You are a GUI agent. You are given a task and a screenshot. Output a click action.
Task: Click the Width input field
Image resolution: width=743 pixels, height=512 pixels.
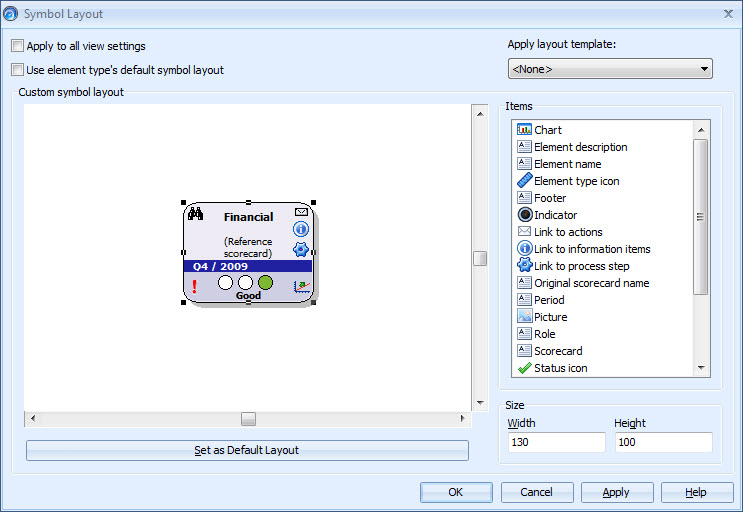556,442
